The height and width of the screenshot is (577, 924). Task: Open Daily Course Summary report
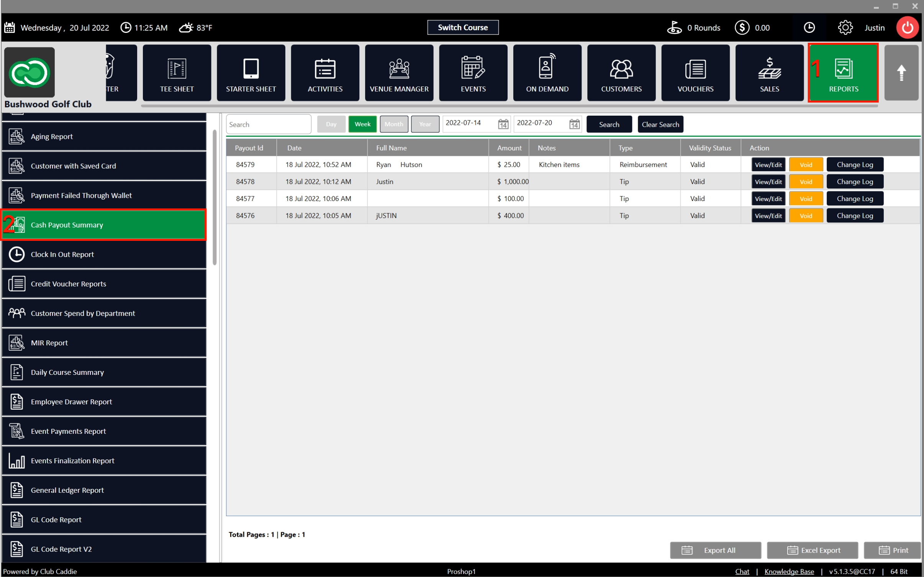point(104,372)
